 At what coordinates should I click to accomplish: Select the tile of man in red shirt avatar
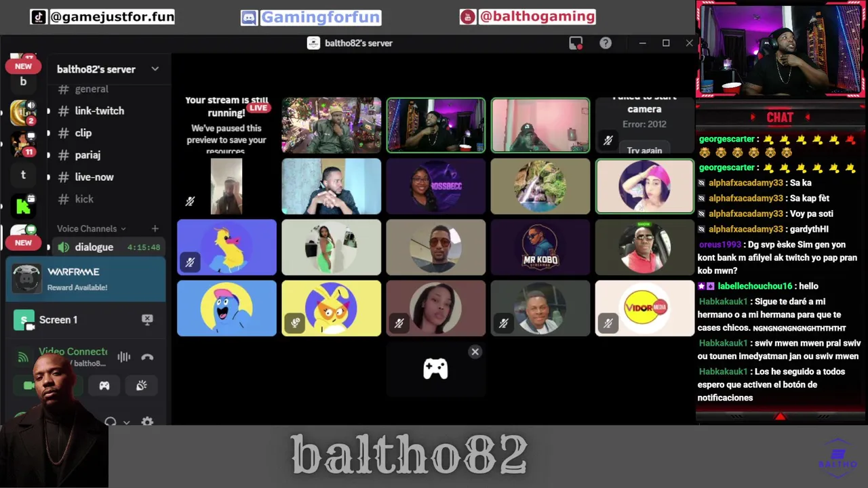(644, 247)
